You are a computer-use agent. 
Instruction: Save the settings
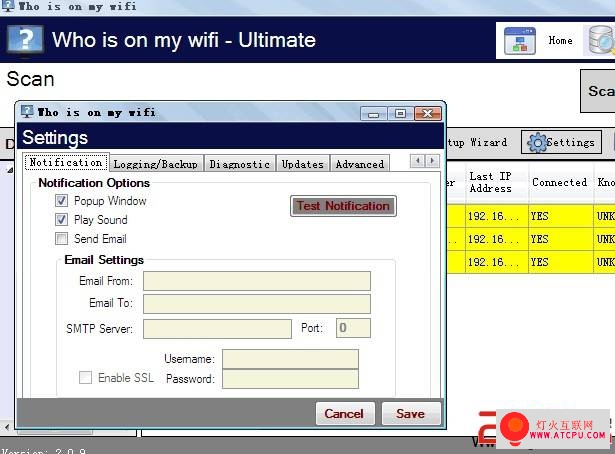(x=411, y=413)
